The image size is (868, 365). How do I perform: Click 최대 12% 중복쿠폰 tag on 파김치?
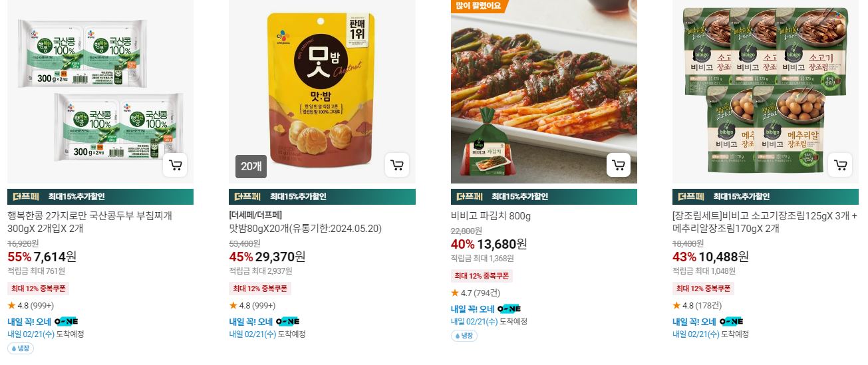click(x=482, y=276)
